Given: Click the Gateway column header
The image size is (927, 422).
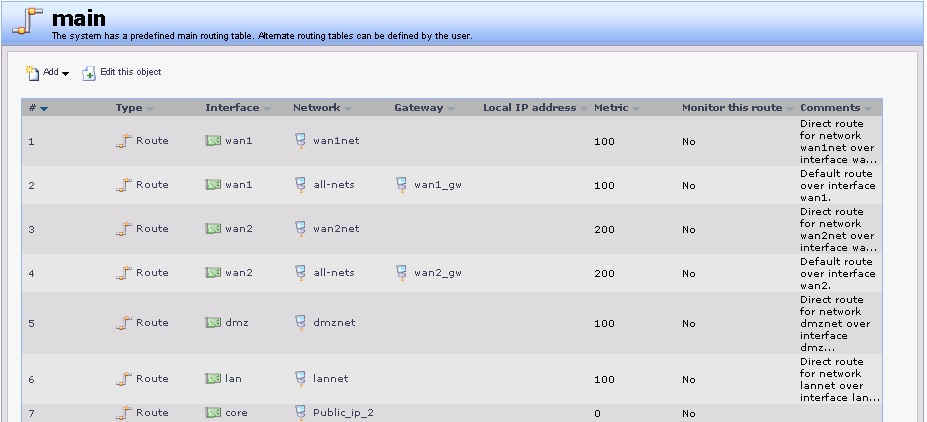Looking at the screenshot, I should point(419,108).
